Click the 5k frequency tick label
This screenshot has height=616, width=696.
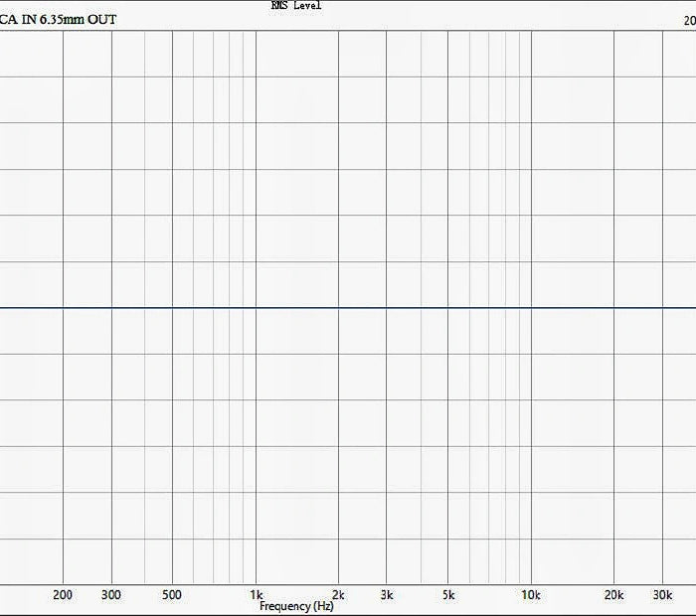point(448,595)
